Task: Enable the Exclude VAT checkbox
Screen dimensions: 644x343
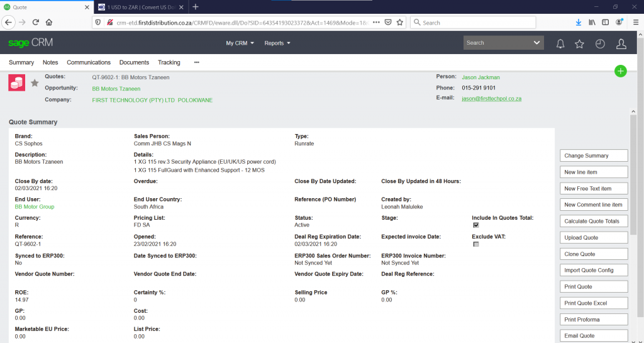Action: [476, 244]
